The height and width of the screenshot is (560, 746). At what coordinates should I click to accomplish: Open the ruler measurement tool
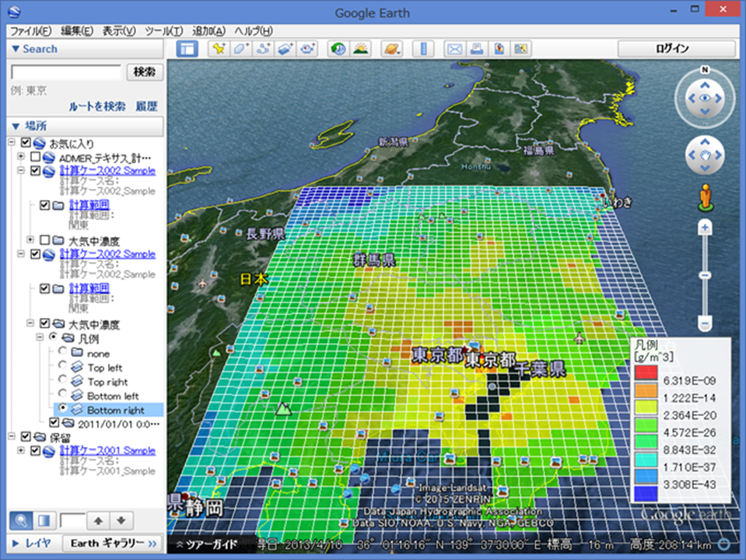[x=424, y=49]
